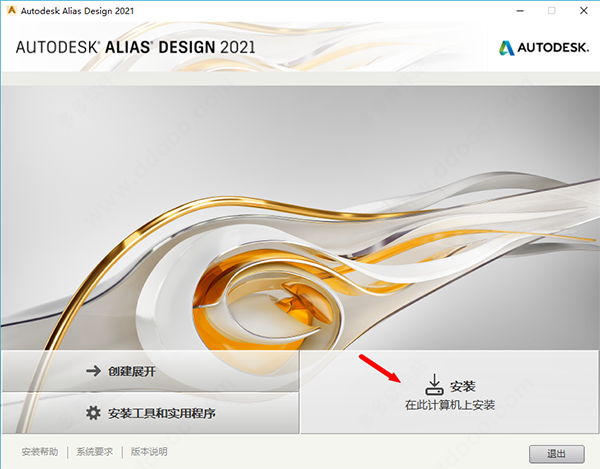The image size is (600, 469).
Task: Choose 在此计算机上安装 to install on this computer
Action: pyautogui.click(x=450, y=392)
